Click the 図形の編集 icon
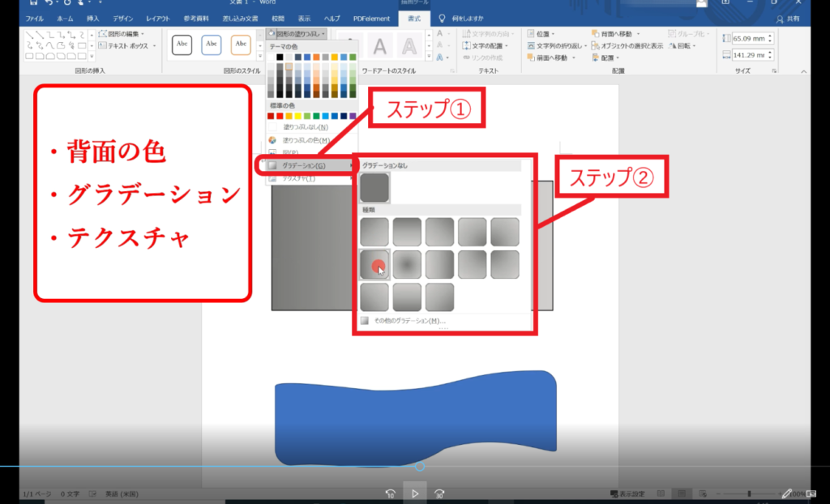The image size is (830, 504). pyautogui.click(x=102, y=34)
